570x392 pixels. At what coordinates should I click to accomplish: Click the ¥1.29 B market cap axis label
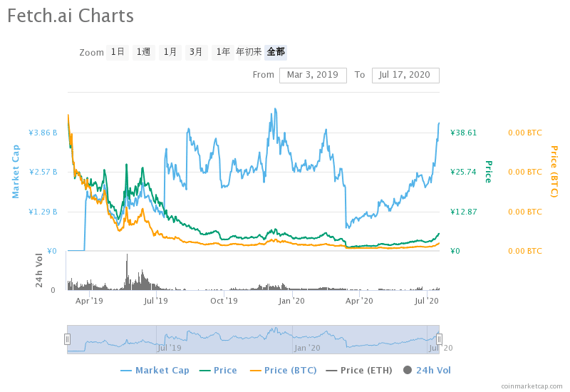coord(43,212)
